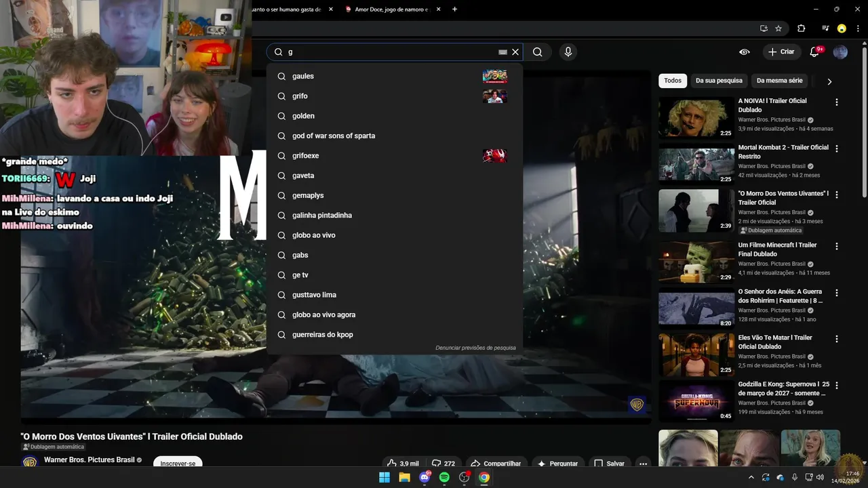Open the Chrome three-dot menu

tap(859, 28)
